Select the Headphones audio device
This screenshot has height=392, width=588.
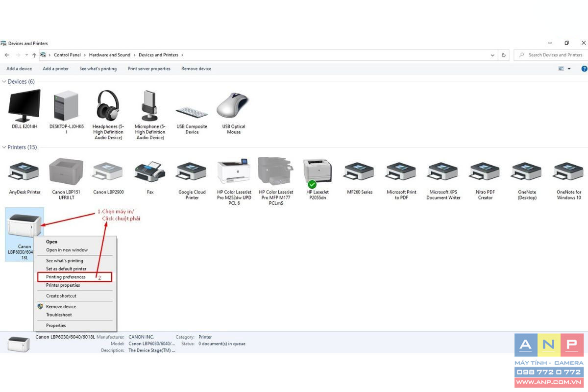108,115
